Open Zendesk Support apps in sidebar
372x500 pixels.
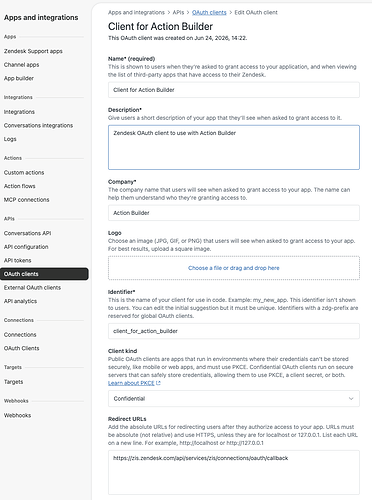coord(33,51)
